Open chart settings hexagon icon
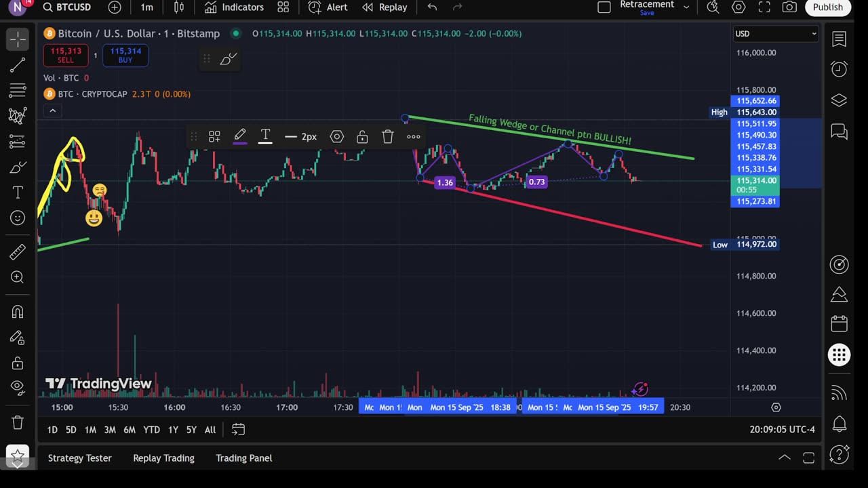The width and height of the screenshot is (868, 488). pyautogui.click(x=738, y=7)
